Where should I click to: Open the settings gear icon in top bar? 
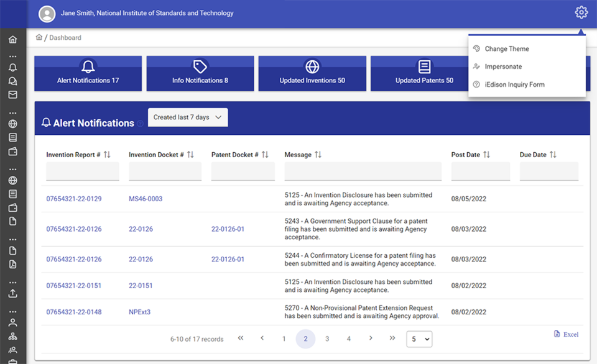(581, 12)
